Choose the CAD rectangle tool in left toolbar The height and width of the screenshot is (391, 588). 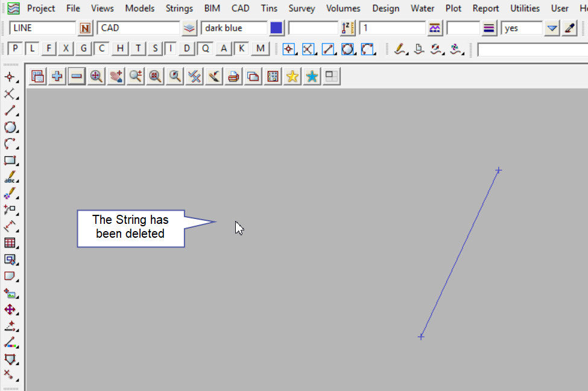(10, 161)
